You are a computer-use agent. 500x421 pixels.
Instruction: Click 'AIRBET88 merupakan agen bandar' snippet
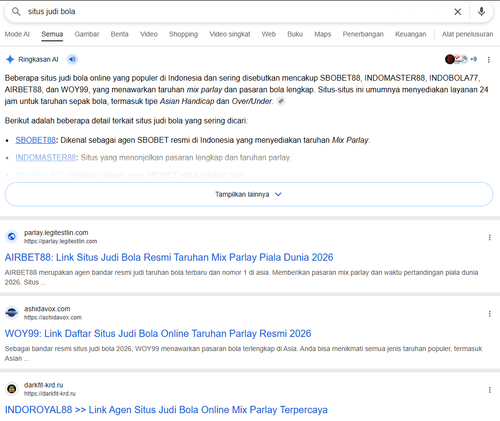tap(241, 277)
